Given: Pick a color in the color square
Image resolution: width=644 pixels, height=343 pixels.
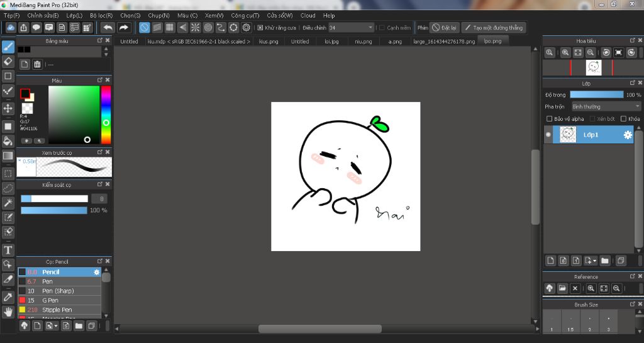Looking at the screenshot, I should click(x=74, y=115).
